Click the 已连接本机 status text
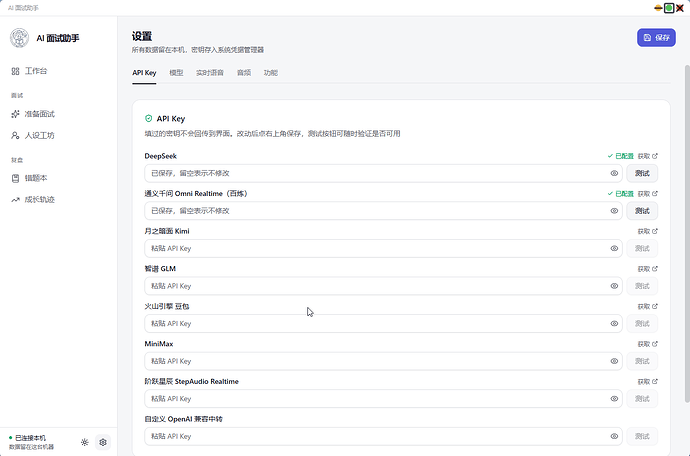 [30, 438]
